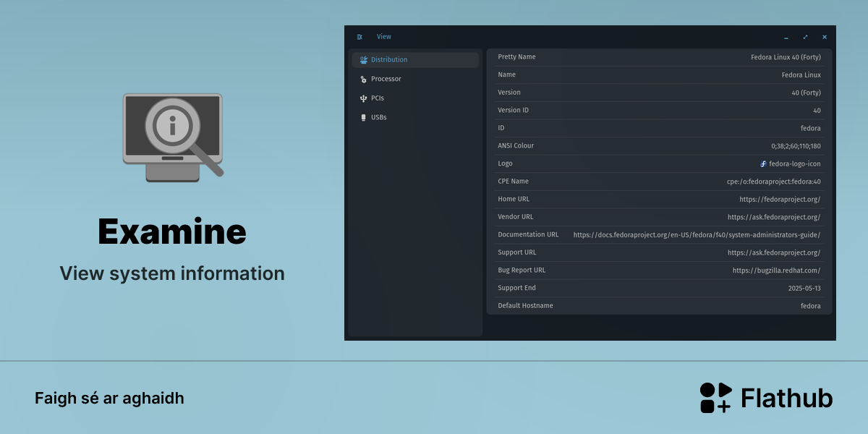This screenshot has width=868, height=434.
Task: Click the Examine magnifier monitor app icon
Action: 173,137
